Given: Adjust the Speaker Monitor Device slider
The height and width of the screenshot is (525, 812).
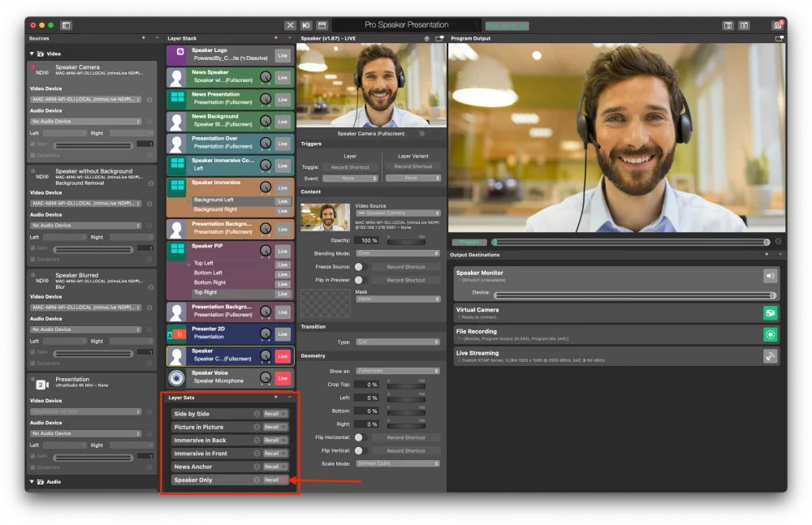Looking at the screenshot, I should [x=634, y=295].
